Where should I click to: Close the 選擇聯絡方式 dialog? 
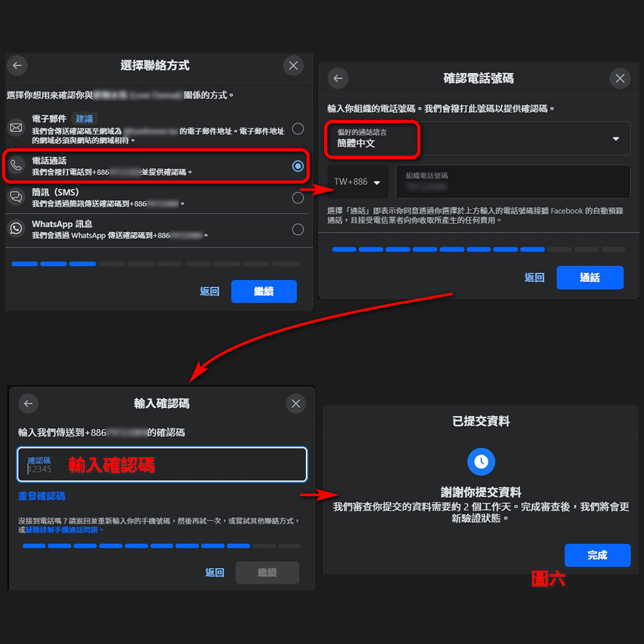[293, 65]
